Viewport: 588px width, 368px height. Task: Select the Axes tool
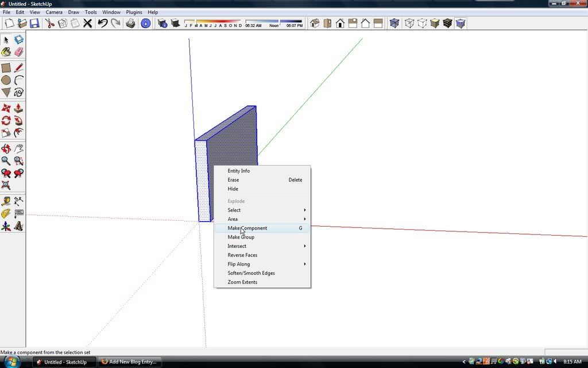pos(6,226)
